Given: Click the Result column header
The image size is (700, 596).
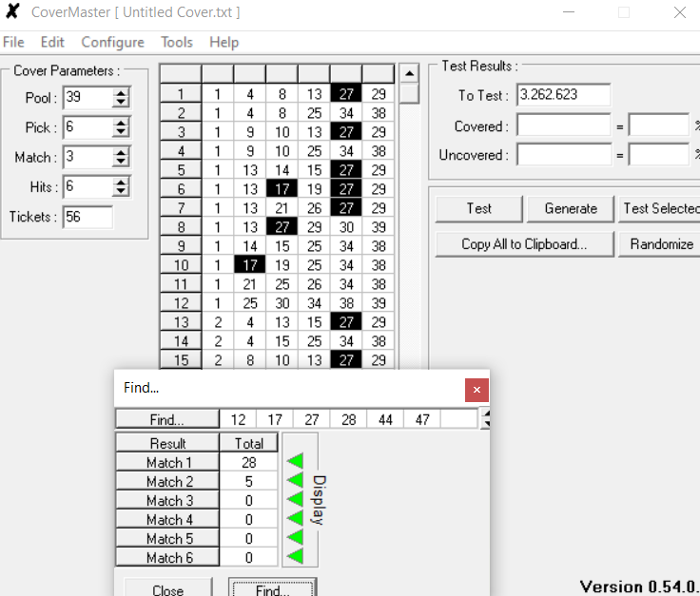Looking at the screenshot, I should 167,443.
